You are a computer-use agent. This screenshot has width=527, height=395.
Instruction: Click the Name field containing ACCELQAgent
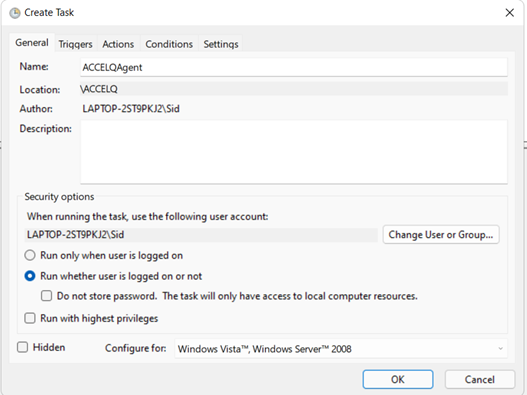[x=294, y=67]
